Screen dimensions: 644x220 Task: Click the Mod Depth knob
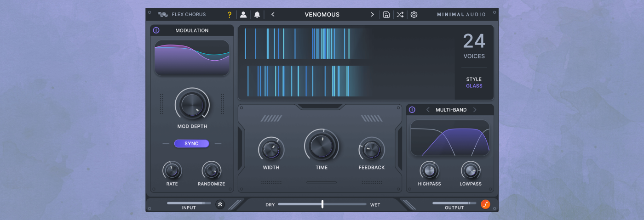[192, 105]
